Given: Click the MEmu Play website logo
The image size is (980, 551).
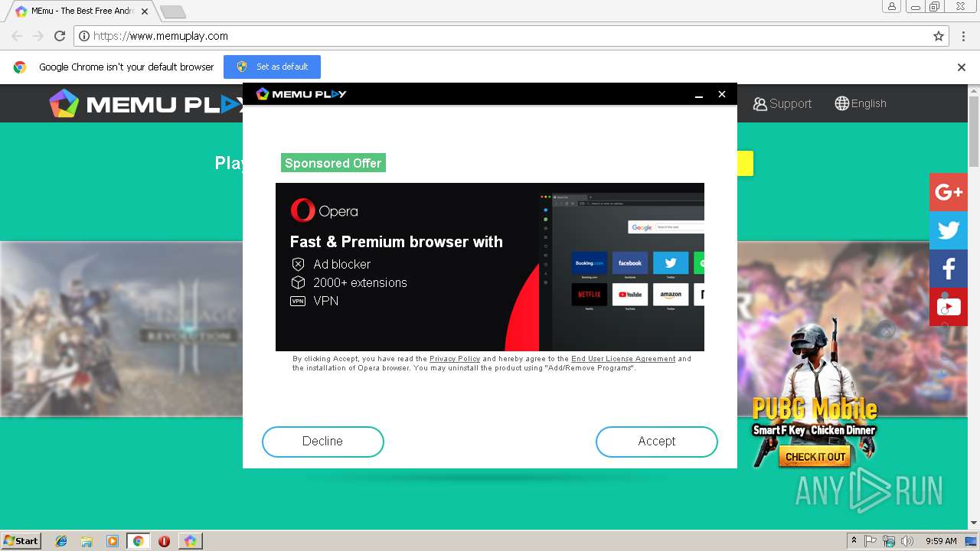Looking at the screenshot, I should (145, 104).
